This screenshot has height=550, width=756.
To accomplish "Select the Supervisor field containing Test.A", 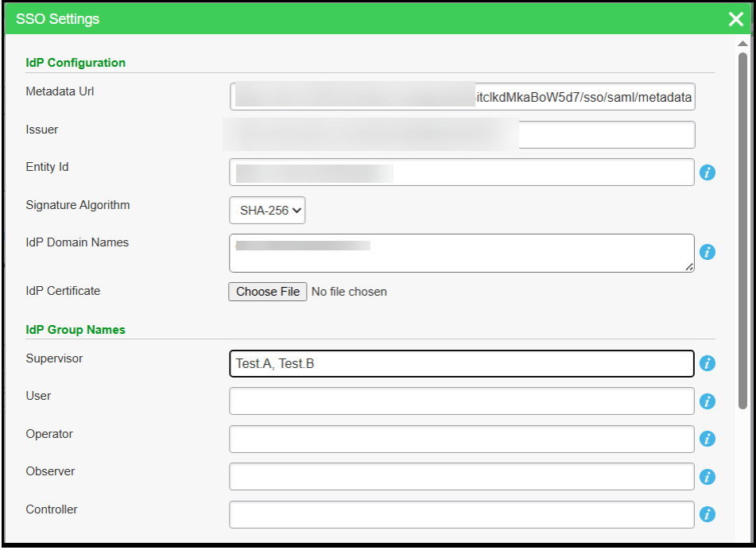I will coord(461,363).
